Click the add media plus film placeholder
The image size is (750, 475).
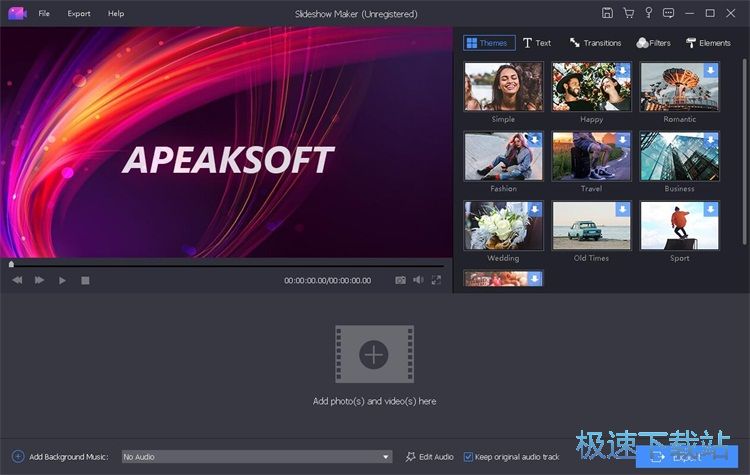374,354
